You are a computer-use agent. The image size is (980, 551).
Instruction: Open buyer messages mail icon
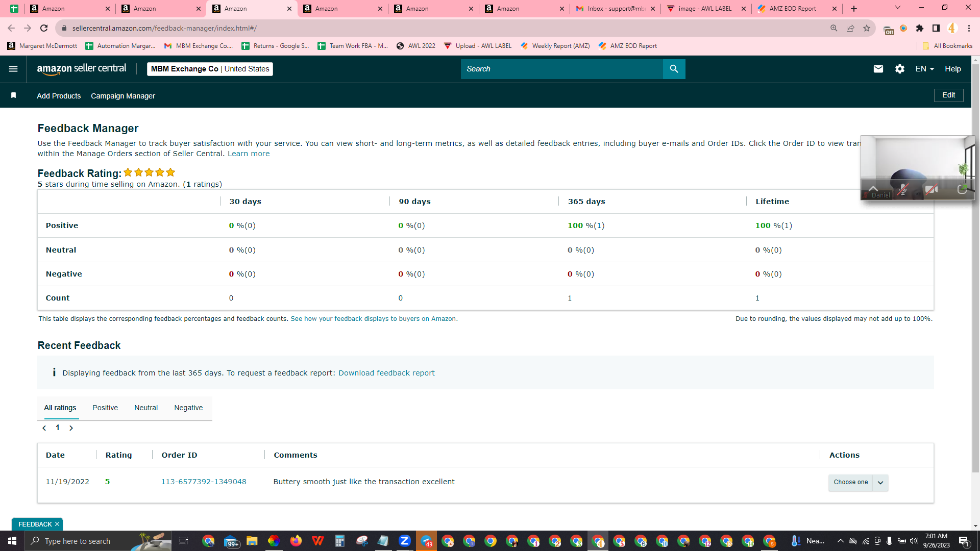click(878, 69)
